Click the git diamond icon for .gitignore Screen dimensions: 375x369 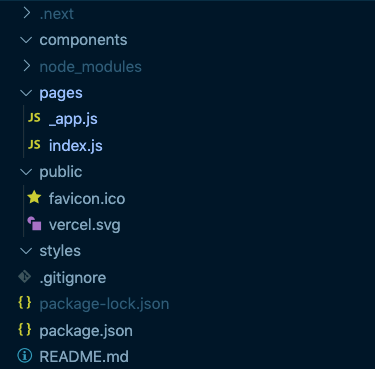point(25,277)
